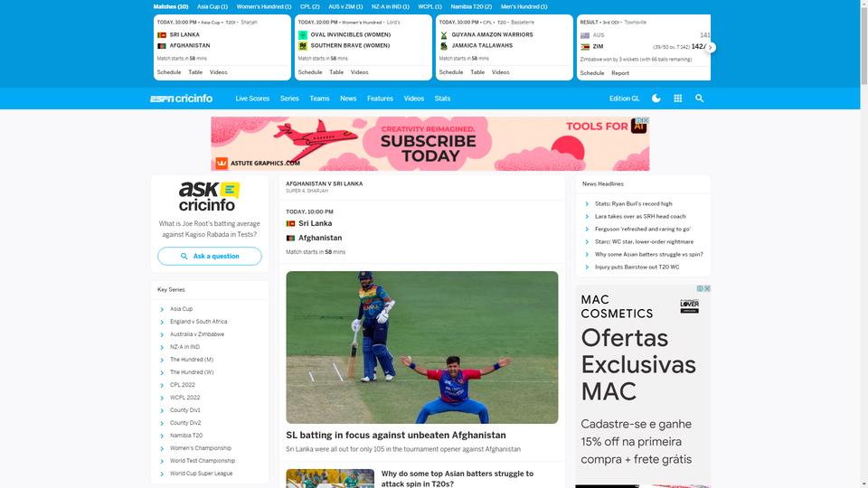Open The Hundred (M) series

(192, 360)
